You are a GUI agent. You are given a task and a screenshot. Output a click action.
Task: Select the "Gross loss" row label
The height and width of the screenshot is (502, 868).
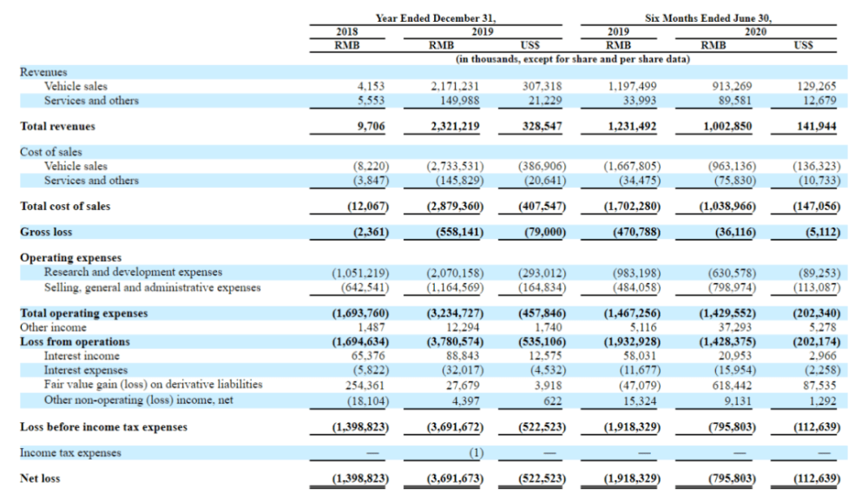click(46, 232)
